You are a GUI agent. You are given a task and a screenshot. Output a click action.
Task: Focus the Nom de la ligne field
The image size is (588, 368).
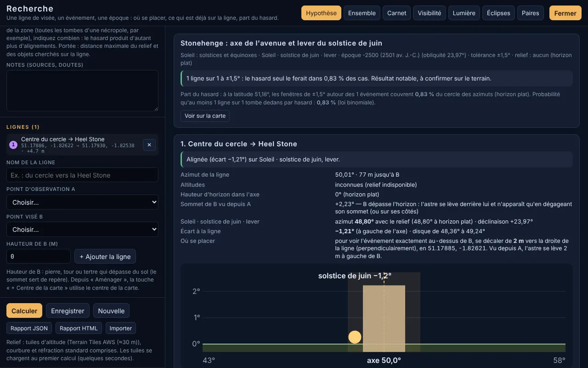point(82,175)
